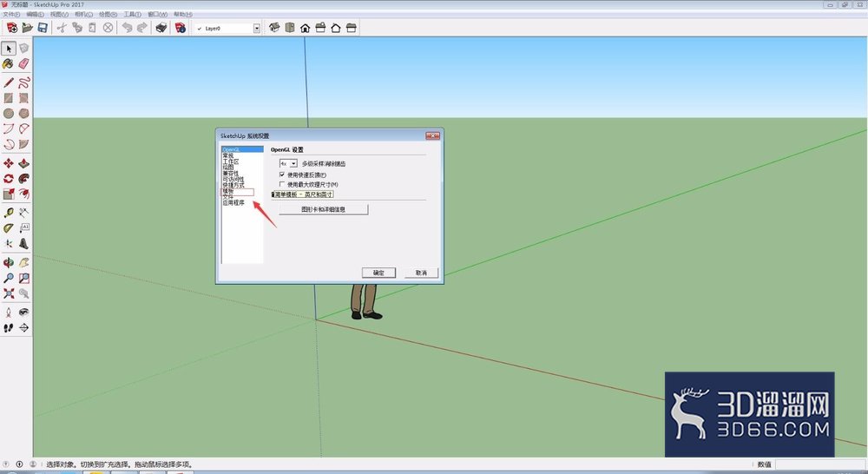Choose the Offset tool

coord(23,194)
